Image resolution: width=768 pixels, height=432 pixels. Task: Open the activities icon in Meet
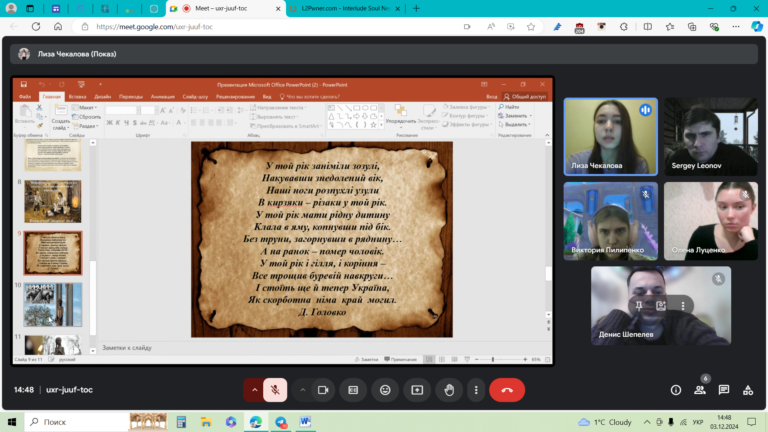point(747,390)
